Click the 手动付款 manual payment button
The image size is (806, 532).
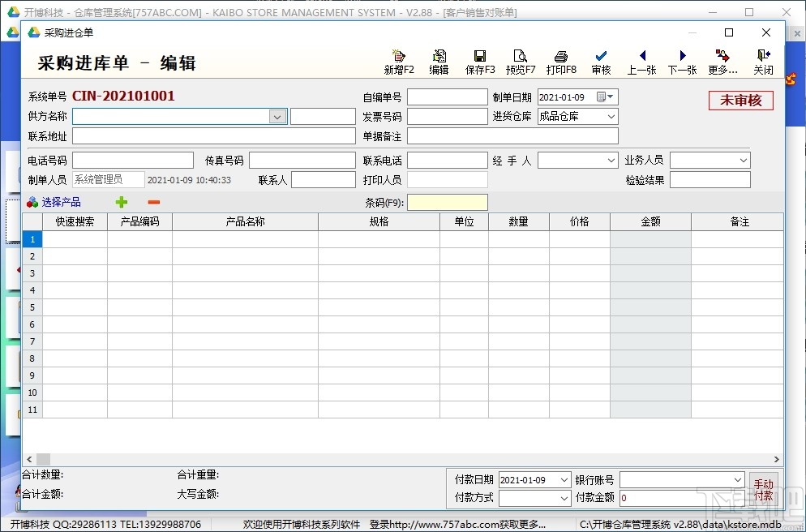[x=763, y=489]
